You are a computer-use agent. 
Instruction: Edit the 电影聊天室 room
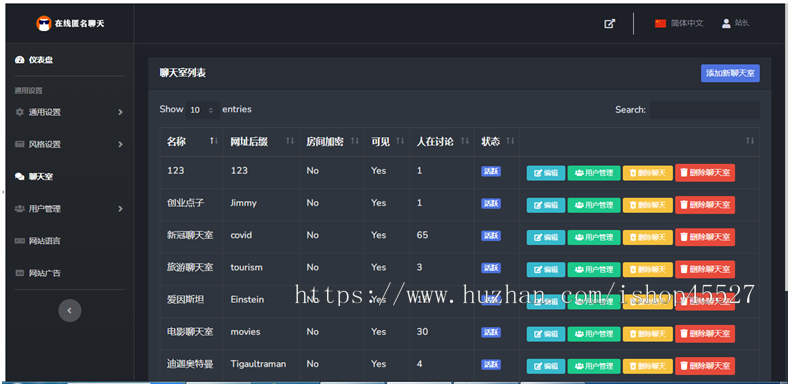tap(546, 334)
